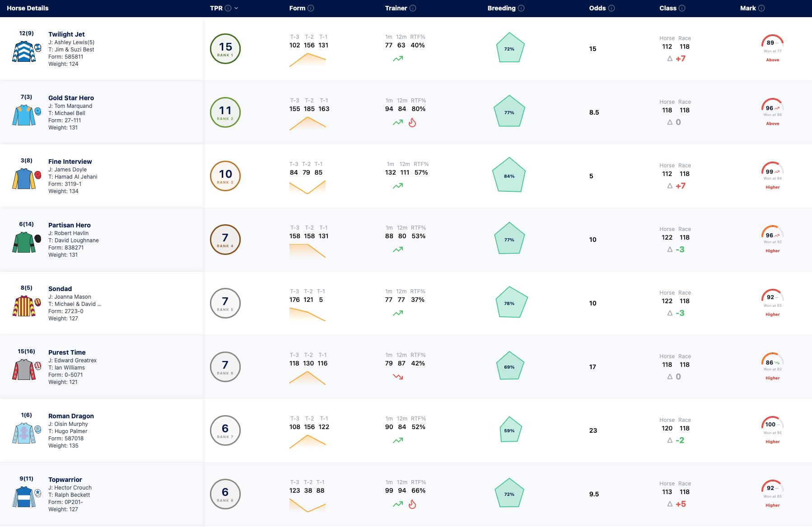Click Twilight Jet's Rank 1 TPR badge

pos(225,49)
